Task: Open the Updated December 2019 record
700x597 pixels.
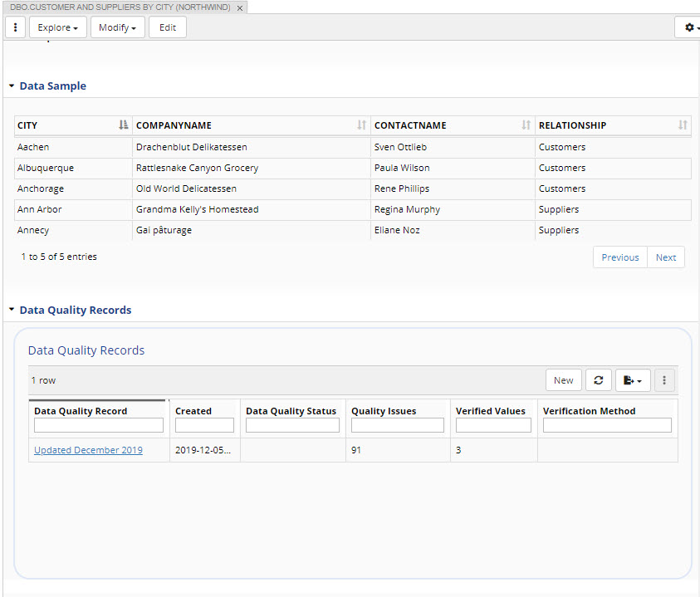Action: coord(87,449)
